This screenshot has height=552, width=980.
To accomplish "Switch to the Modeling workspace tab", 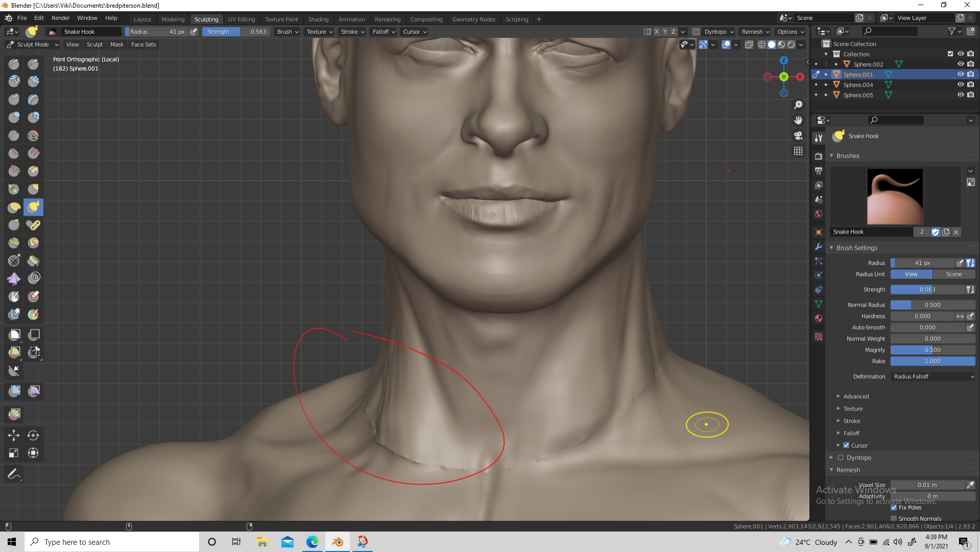I will [173, 19].
